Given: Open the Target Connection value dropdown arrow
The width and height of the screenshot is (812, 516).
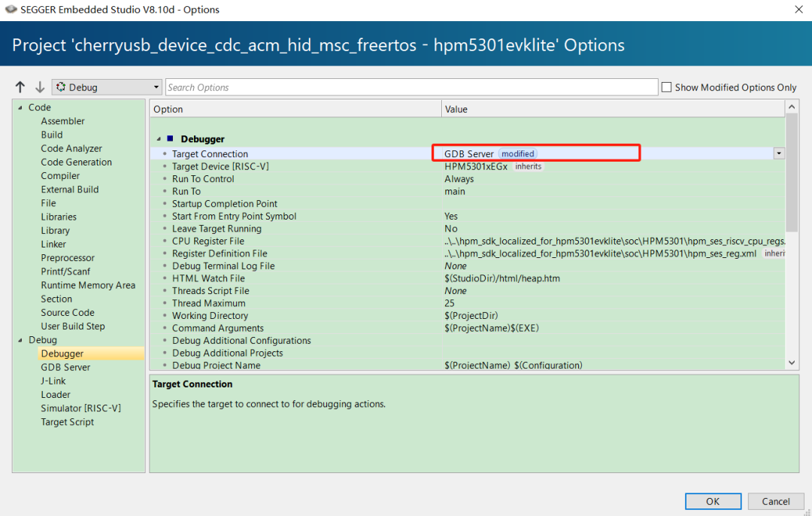Looking at the screenshot, I should coord(779,153).
